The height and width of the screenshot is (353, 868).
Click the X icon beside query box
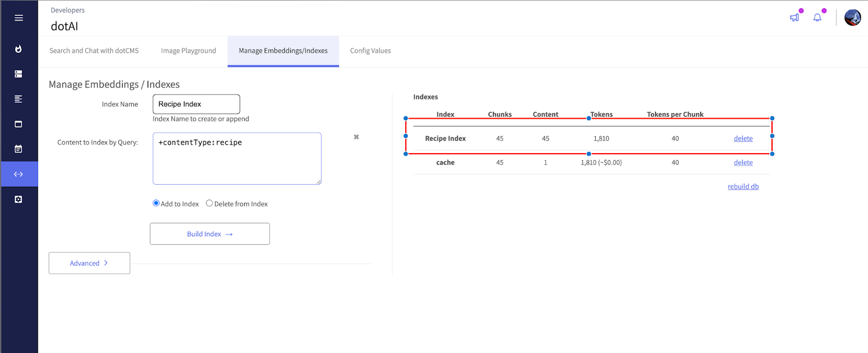pyautogui.click(x=356, y=137)
